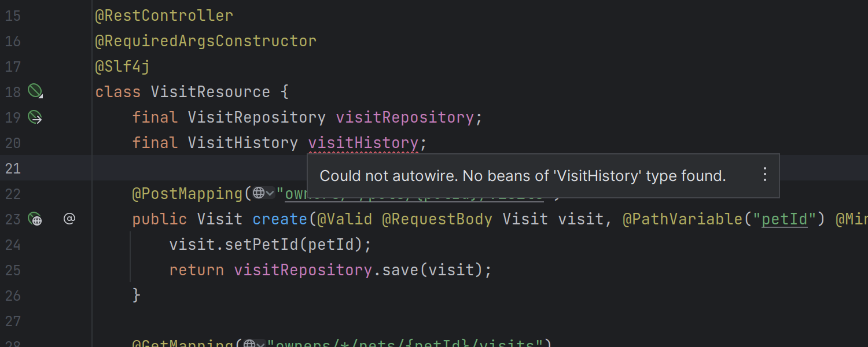Click the @Slf4j annotation
The image size is (868, 347).
pos(122,67)
